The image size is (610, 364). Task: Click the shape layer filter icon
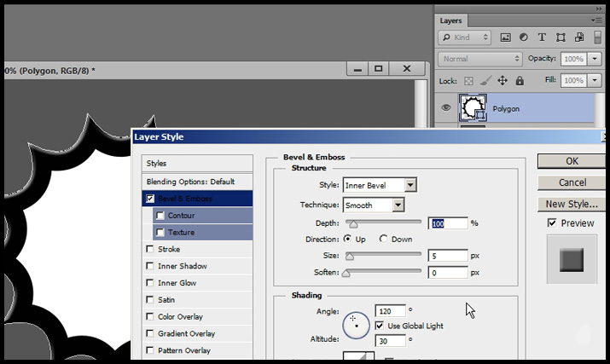click(561, 38)
